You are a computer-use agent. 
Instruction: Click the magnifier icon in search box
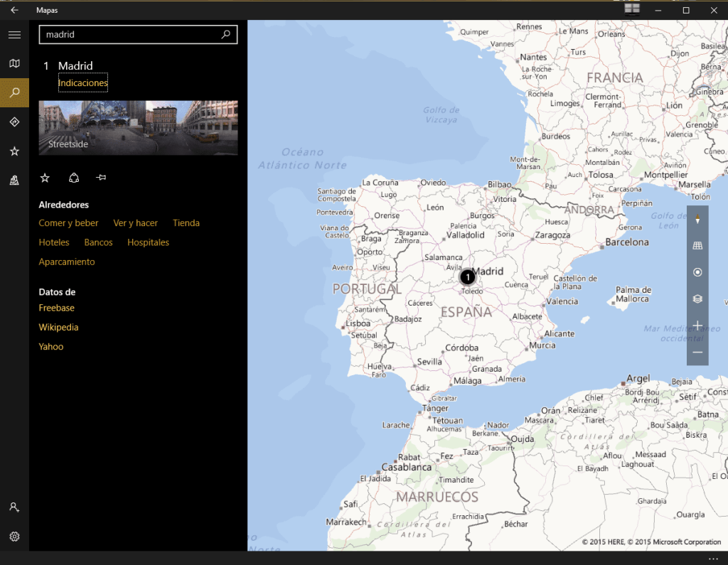pyautogui.click(x=225, y=34)
